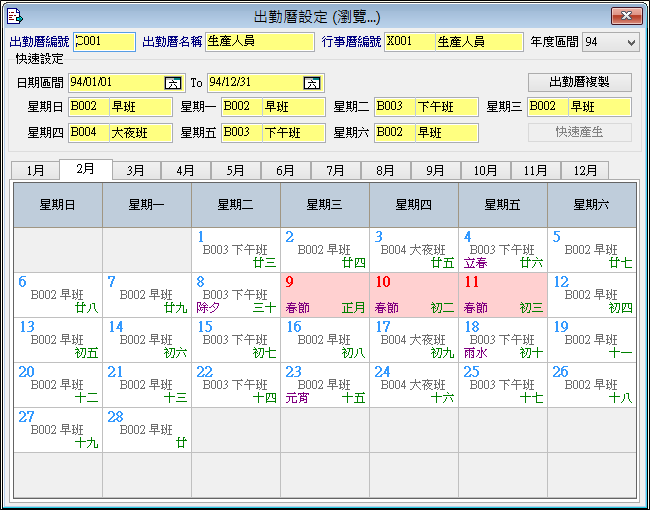This screenshot has width=650, height=510.
Task: Click the application icon in title bar
Action: pos(15,15)
